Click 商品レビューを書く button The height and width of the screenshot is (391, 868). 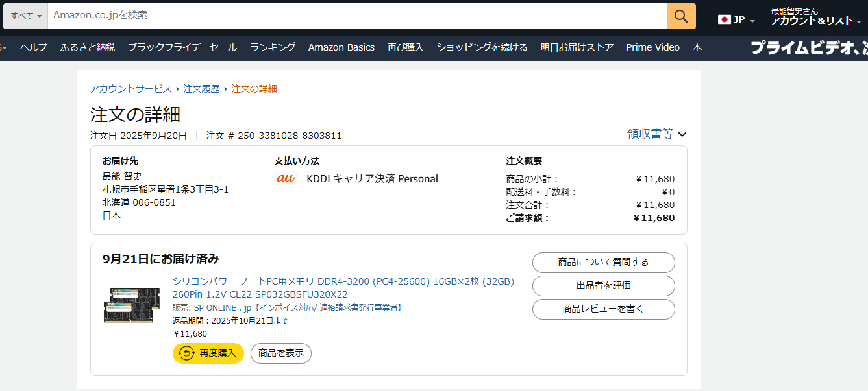(603, 309)
